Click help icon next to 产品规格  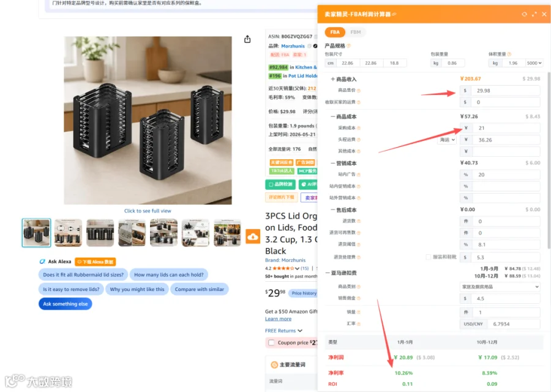pos(348,46)
